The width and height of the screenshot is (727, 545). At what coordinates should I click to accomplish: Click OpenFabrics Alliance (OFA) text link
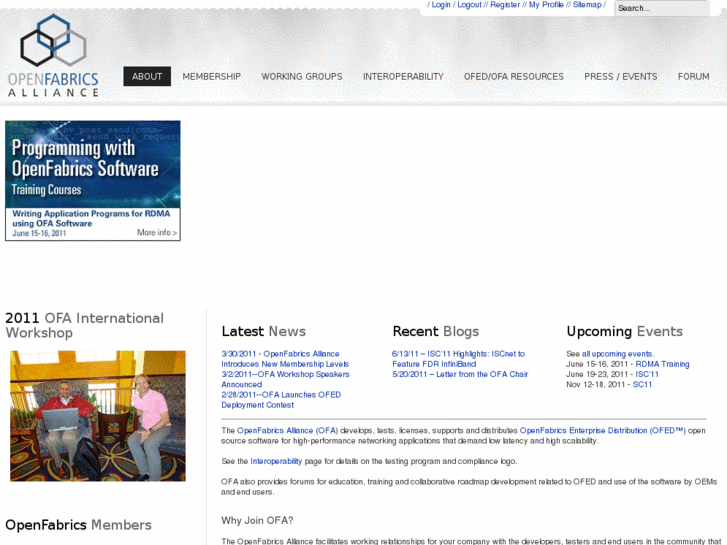[287, 430]
